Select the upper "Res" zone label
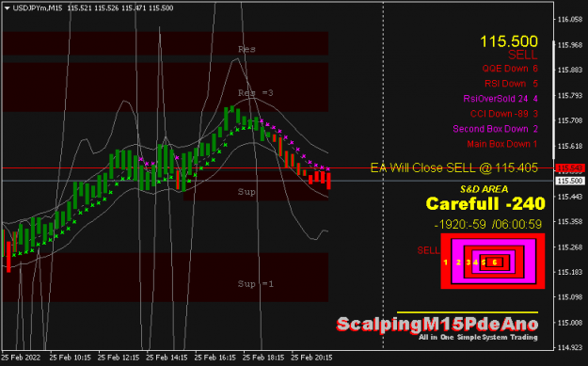The image size is (588, 366). coord(246,49)
